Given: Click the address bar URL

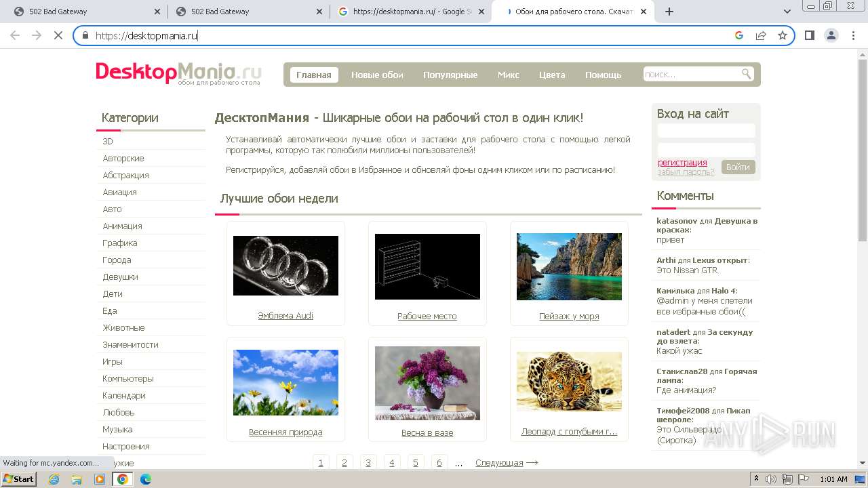Looking at the screenshot, I should (x=146, y=36).
